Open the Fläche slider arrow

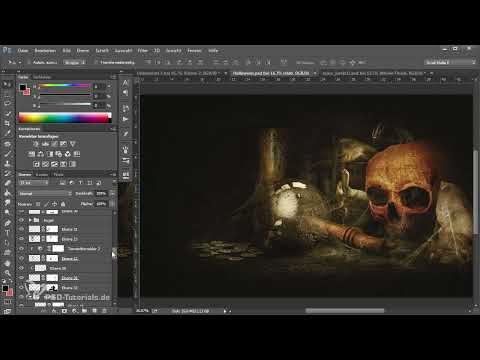[x=112, y=204]
